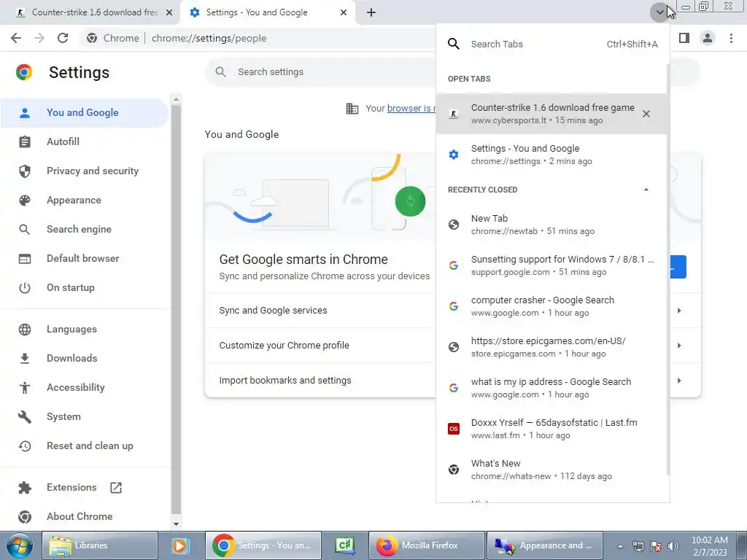Click the tab search panel scrollbar
Screen dimensions: 747x560
(x=668, y=270)
